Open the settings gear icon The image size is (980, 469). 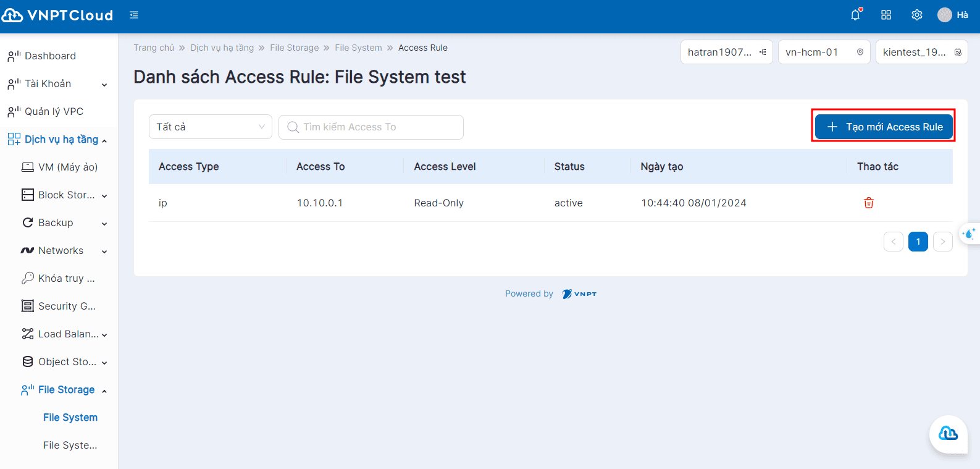917,15
